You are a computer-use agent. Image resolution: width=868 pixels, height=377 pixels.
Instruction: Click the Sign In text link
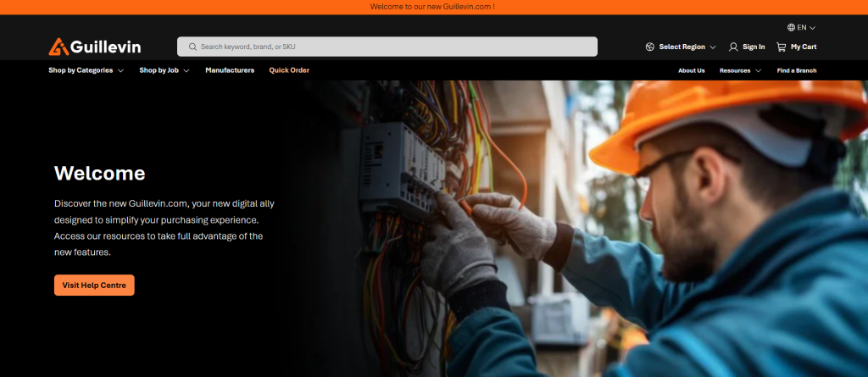click(x=754, y=47)
